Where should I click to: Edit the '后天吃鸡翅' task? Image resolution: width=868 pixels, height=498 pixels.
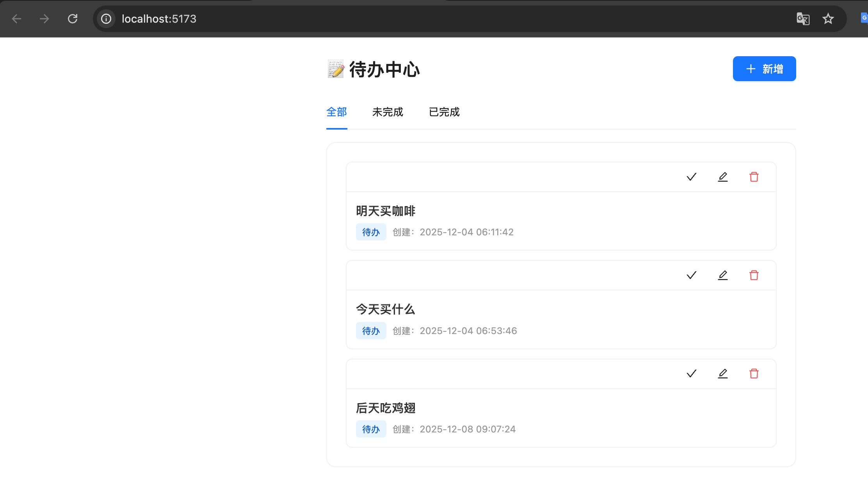(x=722, y=373)
